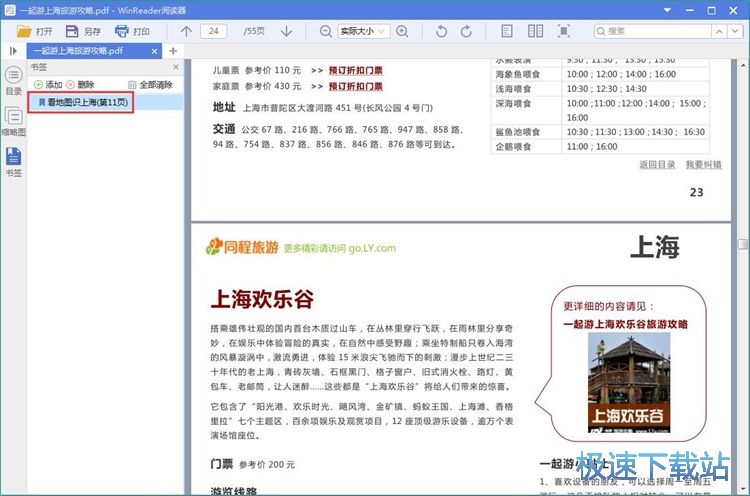
Task: Click the 另存 save-as button
Action: point(83,32)
